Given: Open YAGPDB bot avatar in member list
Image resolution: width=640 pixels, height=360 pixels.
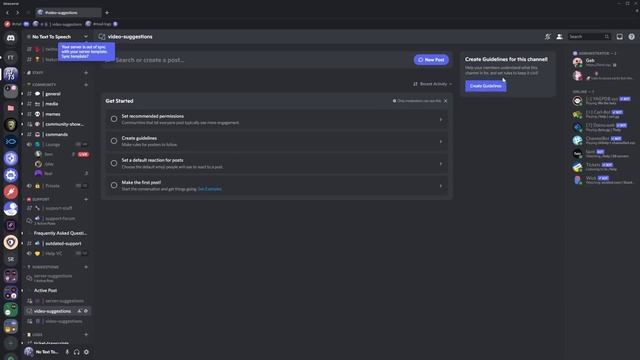Looking at the screenshot, I should pos(577,100).
